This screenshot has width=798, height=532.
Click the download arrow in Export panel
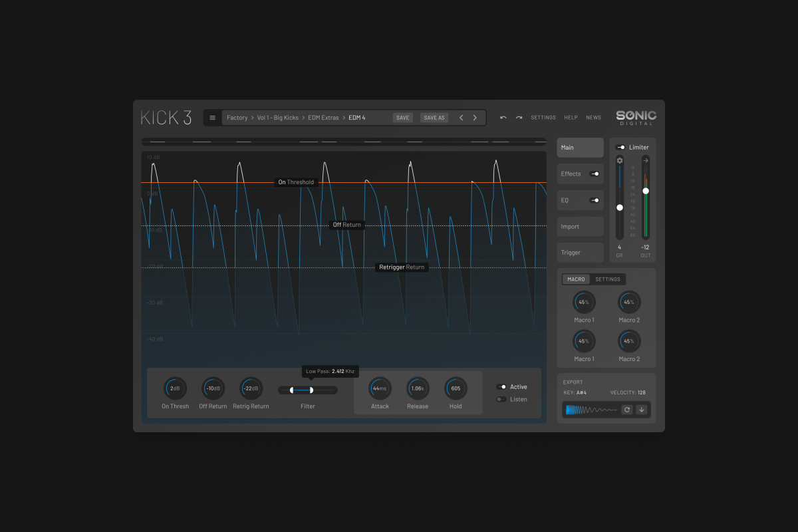(x=641, y=410)
